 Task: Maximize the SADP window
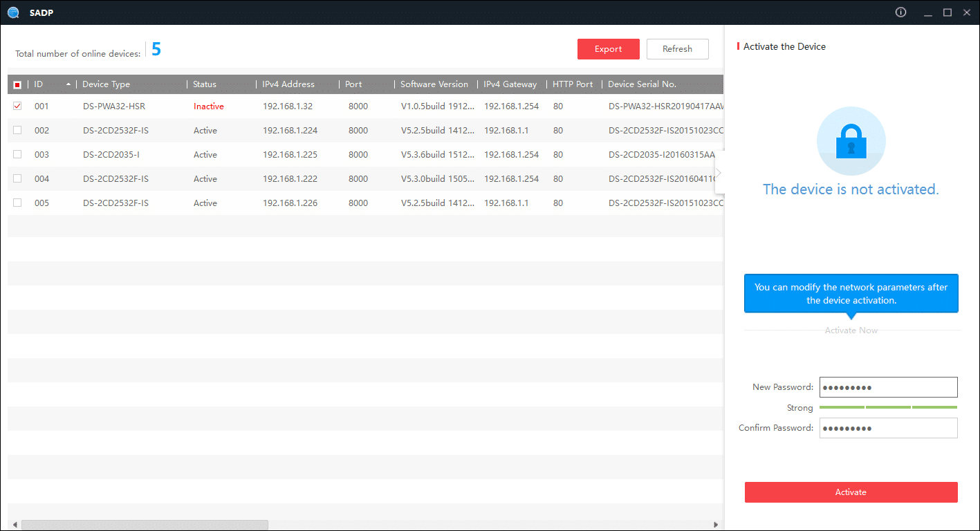coord(947,12)
